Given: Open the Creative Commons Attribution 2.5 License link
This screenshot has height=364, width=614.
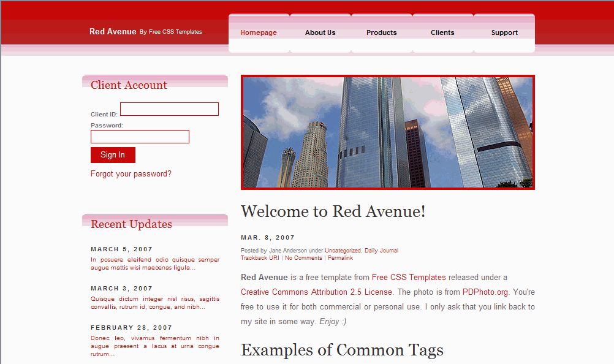Looking at the screenshot, I should point(316,292).
